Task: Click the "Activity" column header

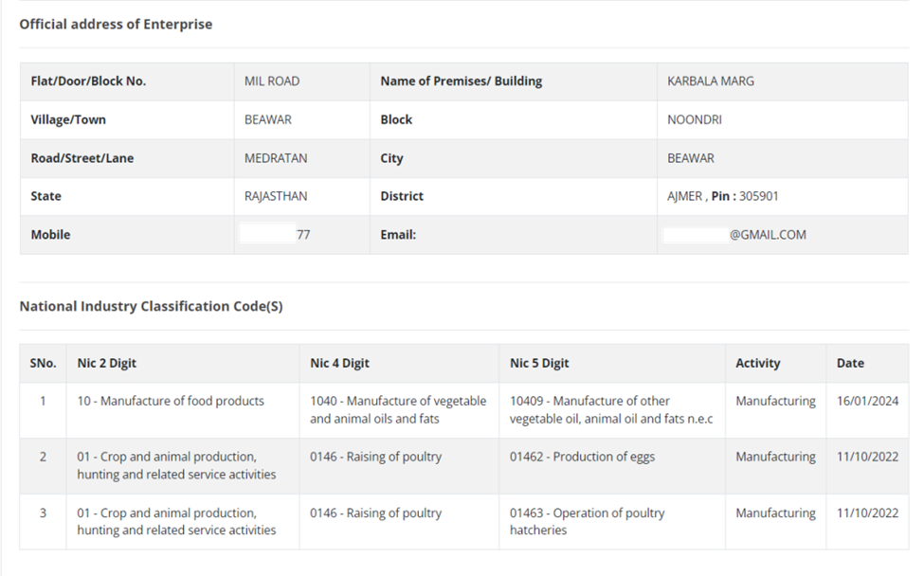Action: click(758, 363)
